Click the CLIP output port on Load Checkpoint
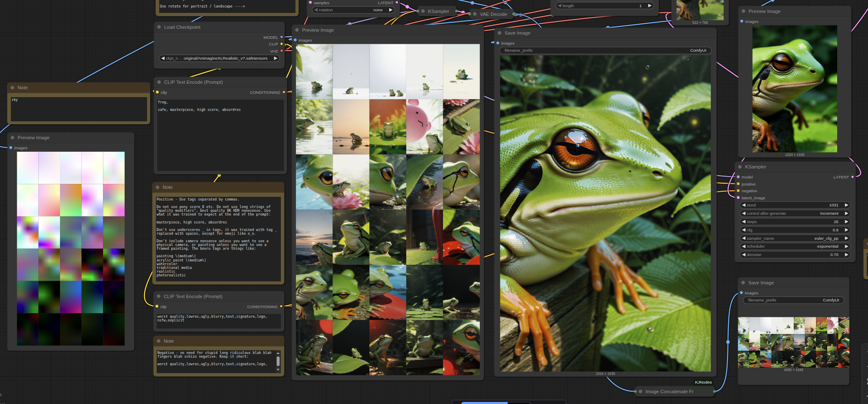 (x=282, y=44)
